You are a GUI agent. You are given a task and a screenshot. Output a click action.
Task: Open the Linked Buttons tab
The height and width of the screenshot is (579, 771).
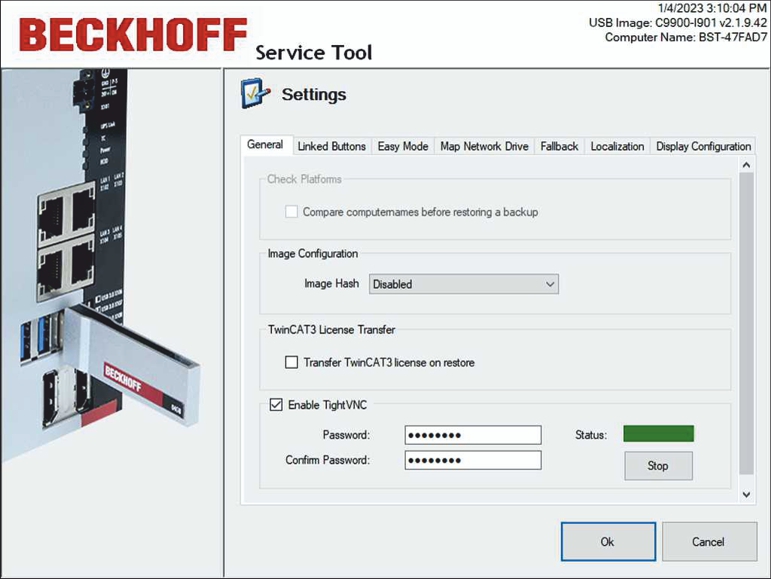point(331,146)
